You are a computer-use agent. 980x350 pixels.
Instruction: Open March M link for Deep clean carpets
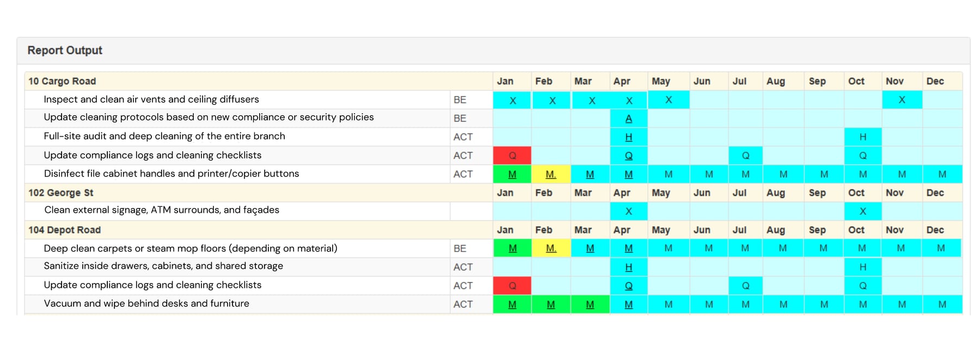click(590, 248)
